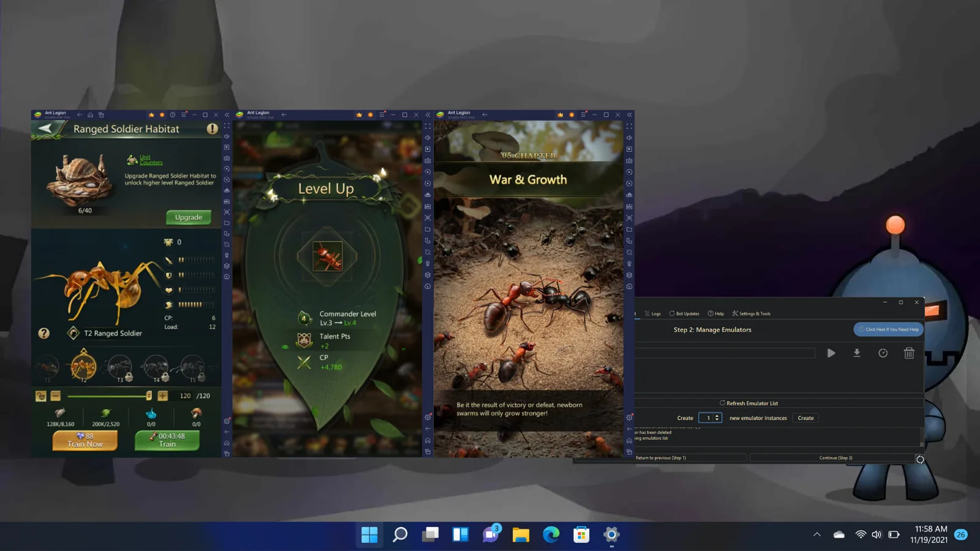Open taskbar Search
The image size is (980, 551).
(x=400, y=534)
